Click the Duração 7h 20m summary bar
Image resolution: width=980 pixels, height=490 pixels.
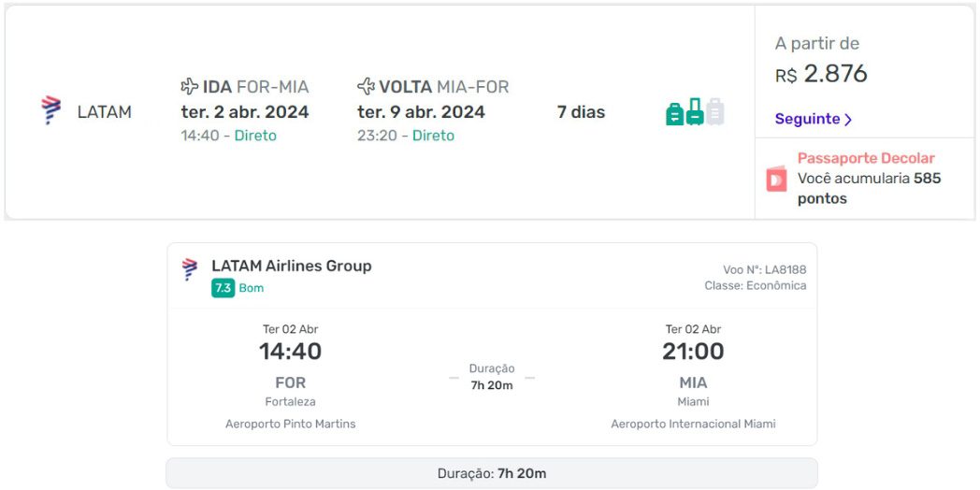[x=492, y=473]
